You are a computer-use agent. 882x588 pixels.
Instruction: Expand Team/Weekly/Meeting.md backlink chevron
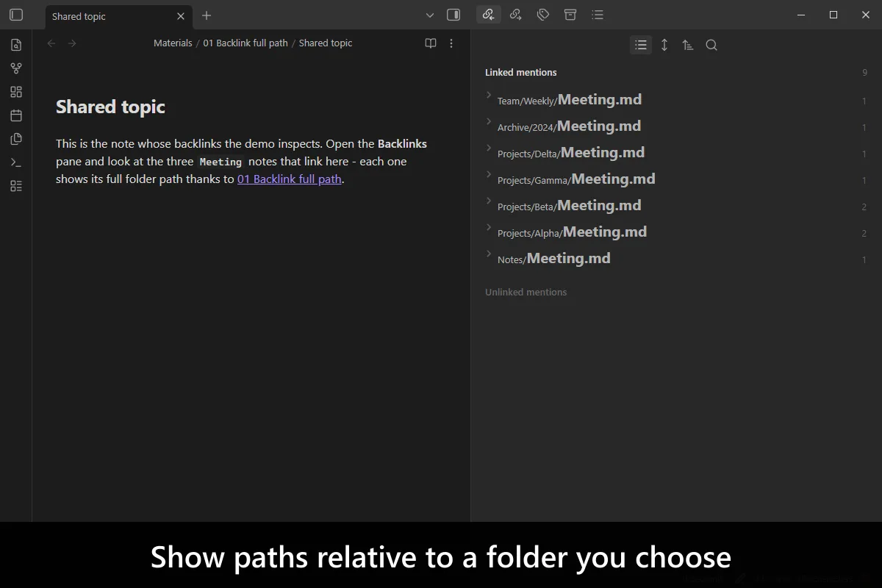coord(489,96)
